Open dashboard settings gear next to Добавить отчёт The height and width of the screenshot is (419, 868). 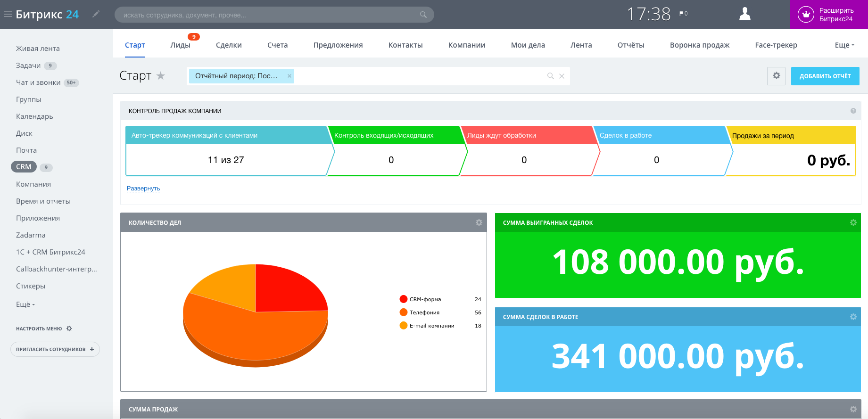[x=776, y=76]
